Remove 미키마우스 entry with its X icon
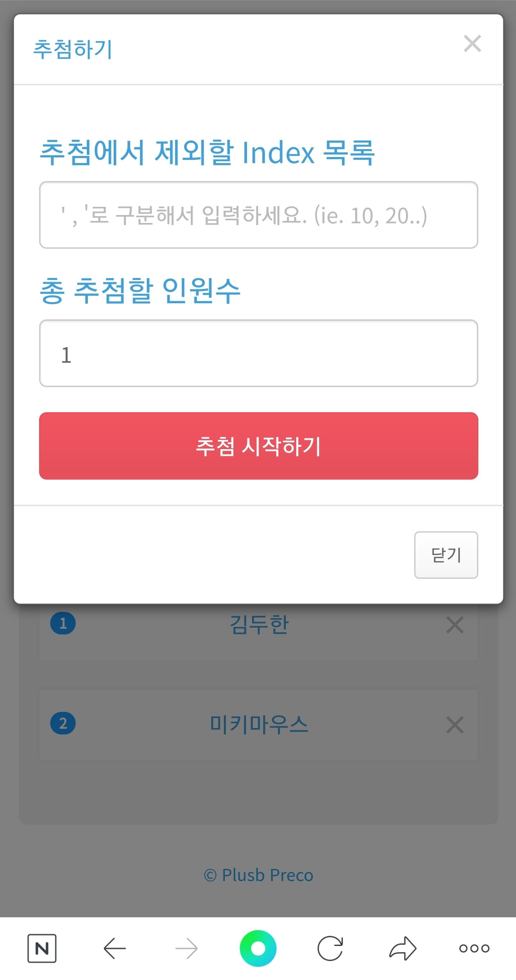This screenshot has height=980, width=516. (455, 725)
